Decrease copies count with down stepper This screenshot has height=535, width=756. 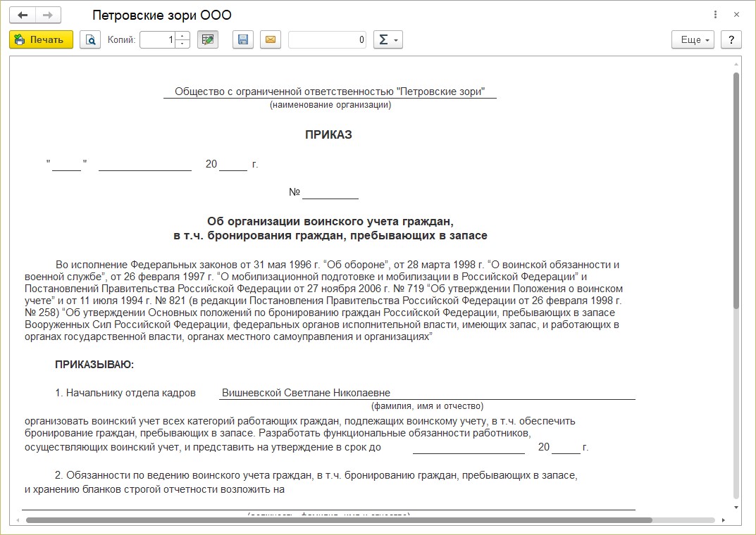(182, 44)
